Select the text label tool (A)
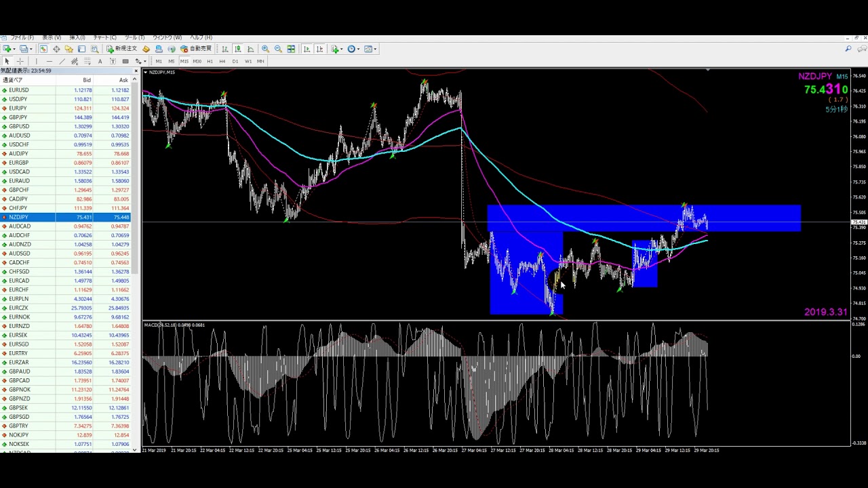The image size is (868, 488). (x=100, y=62)
